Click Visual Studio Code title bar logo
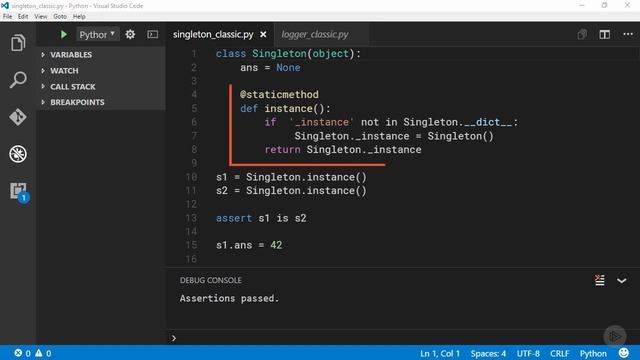 (5, 5)
